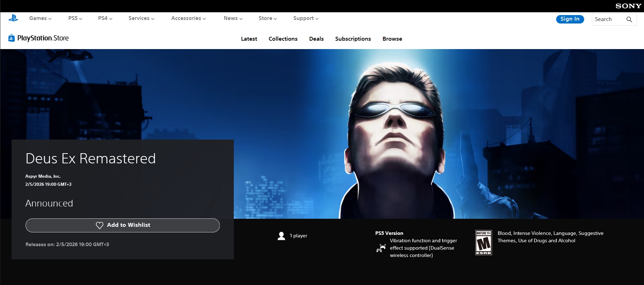Click the Sign In button
The width and height of the screenshot is (644, 285).
click(x=570, y=19)
